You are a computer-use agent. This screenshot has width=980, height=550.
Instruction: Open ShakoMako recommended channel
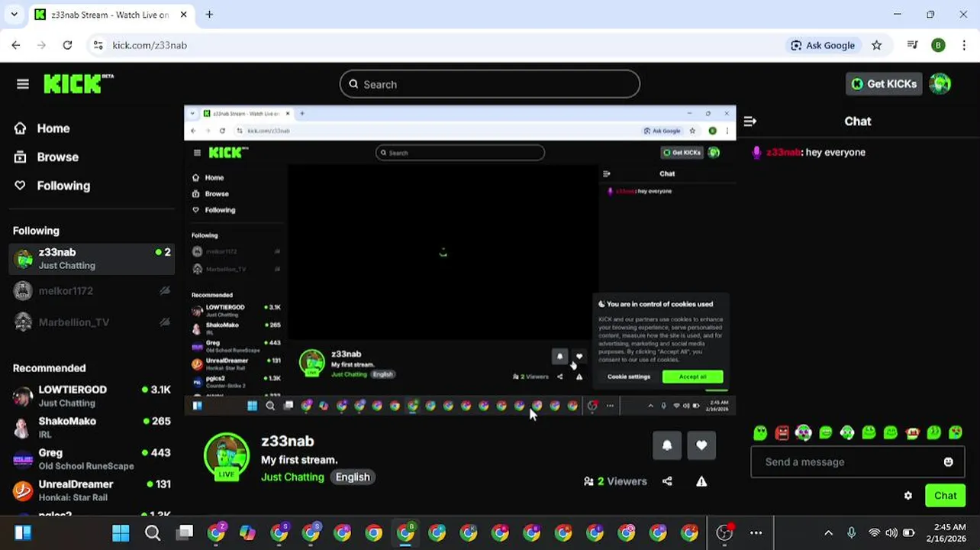(92, 427)
